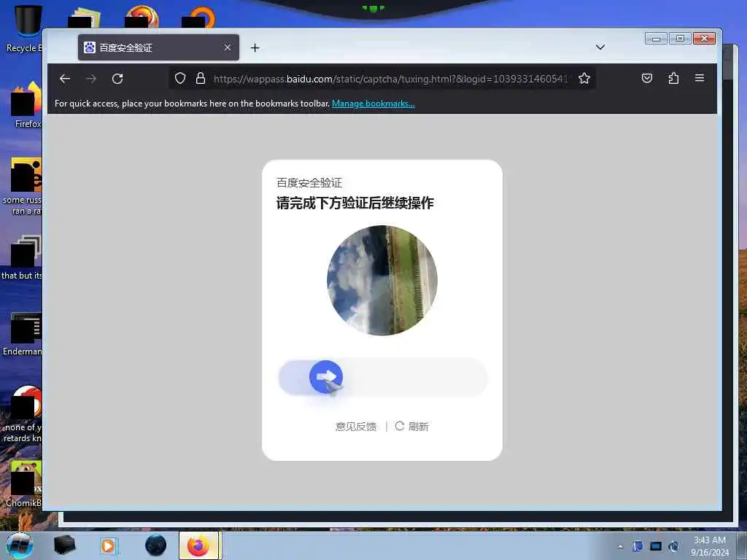Open the black box taskbar icon
Screen dimensions: 747x560
(64, 545)
